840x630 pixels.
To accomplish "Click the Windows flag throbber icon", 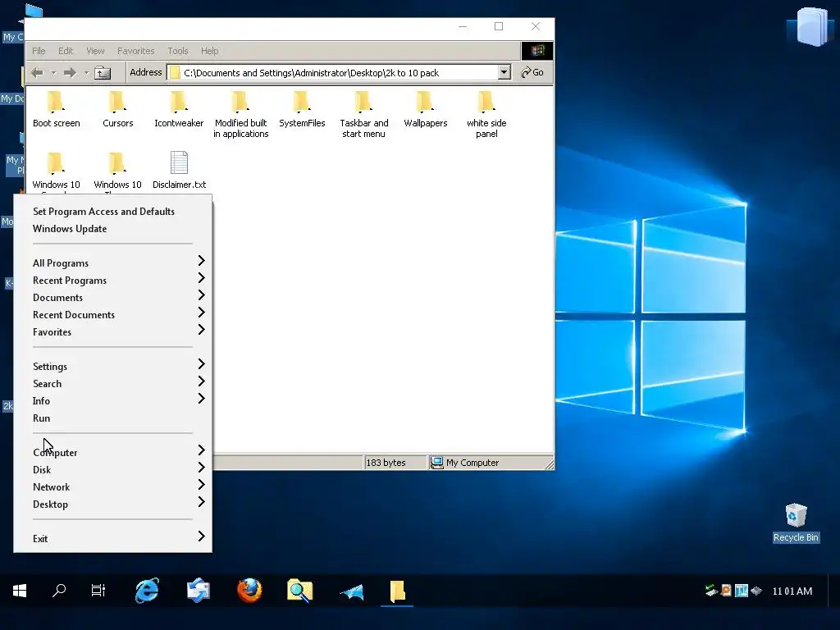I will (x=537, y=51).
